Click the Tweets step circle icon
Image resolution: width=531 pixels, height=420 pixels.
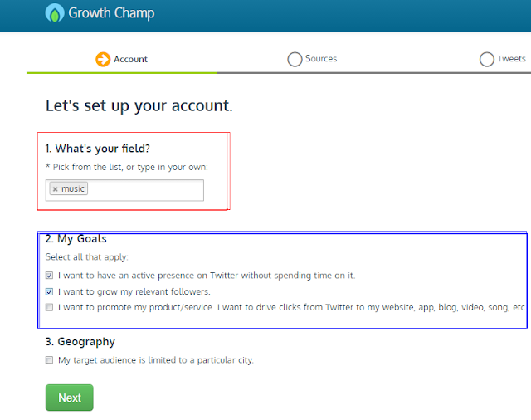487,59
